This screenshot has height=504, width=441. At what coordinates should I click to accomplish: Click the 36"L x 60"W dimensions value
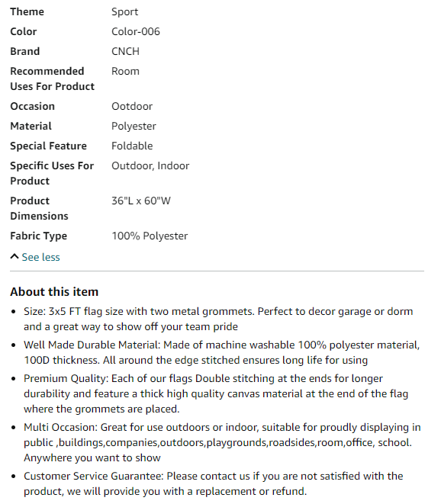click(x=141, y=201)
